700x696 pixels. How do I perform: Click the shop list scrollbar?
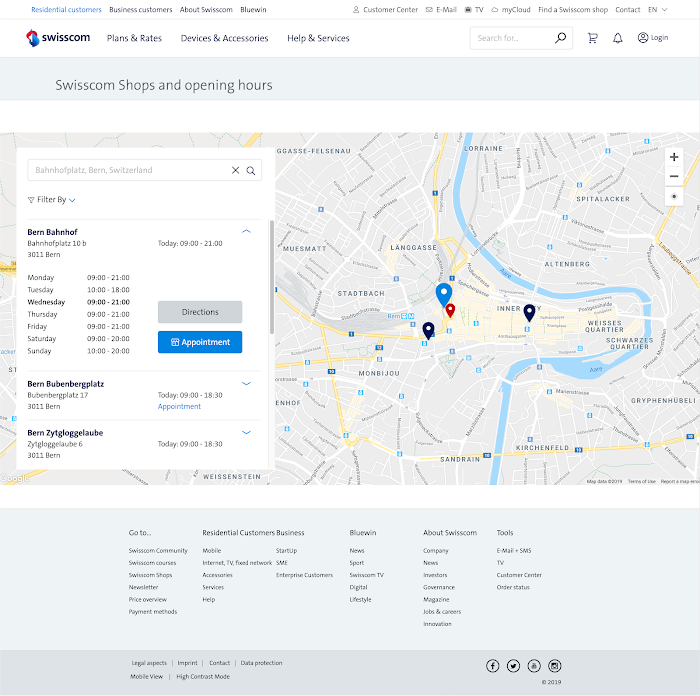[272, 277]
